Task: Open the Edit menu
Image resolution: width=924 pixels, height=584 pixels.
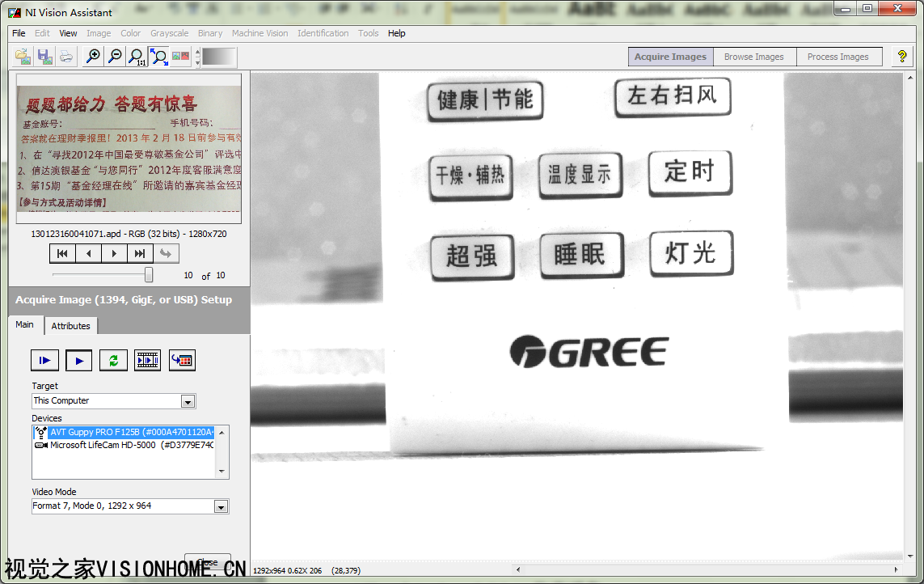Action: click(x=42, y=33)
